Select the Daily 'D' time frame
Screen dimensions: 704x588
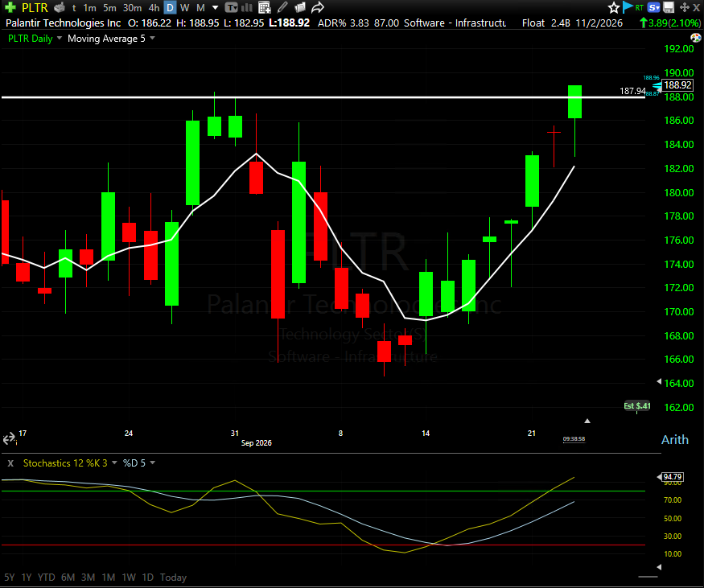(x=170, y=7)
